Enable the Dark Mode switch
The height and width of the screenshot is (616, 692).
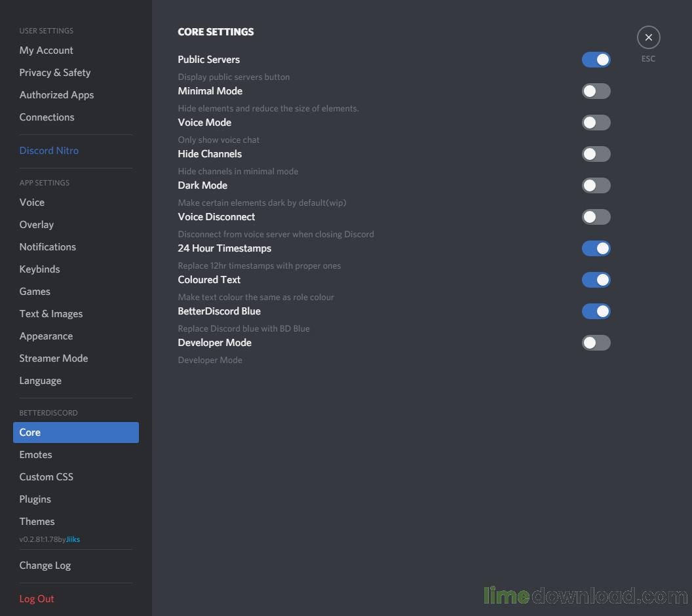point(596,185)
